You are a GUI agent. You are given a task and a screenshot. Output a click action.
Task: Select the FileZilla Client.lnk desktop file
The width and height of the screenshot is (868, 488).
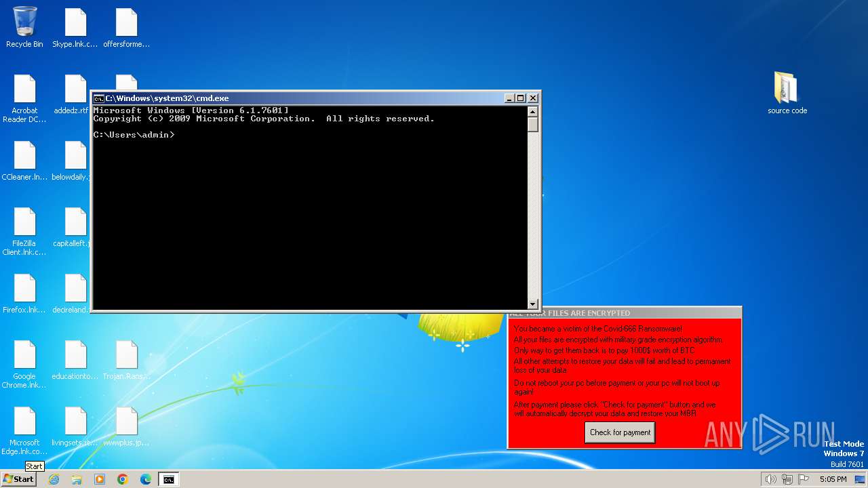pos(24,231)
